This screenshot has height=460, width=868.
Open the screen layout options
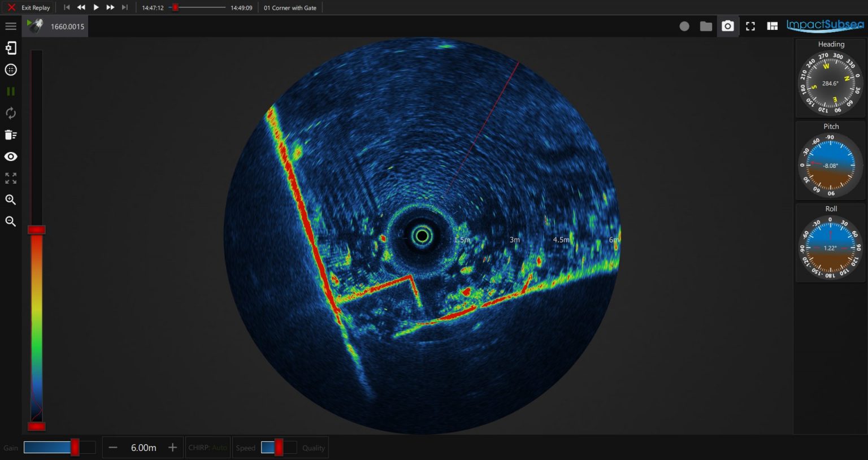pos(772,26)
